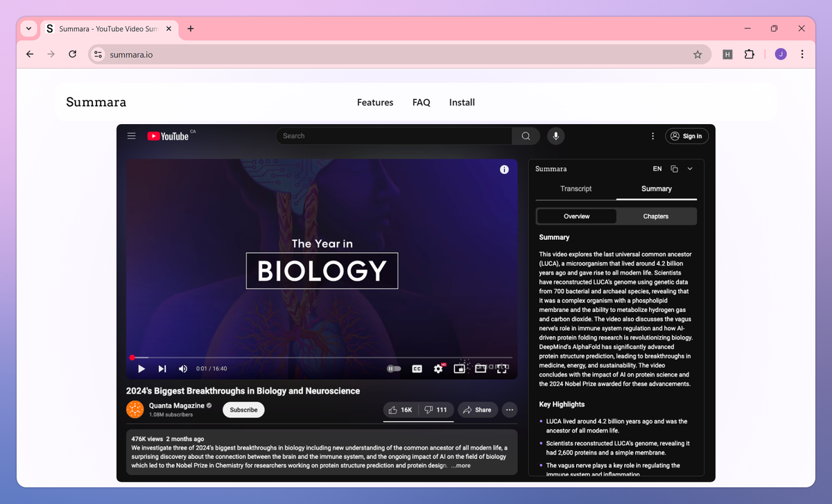
Task: Go forward in browser history
Action: pyautogui.click(x=51, y=54)
